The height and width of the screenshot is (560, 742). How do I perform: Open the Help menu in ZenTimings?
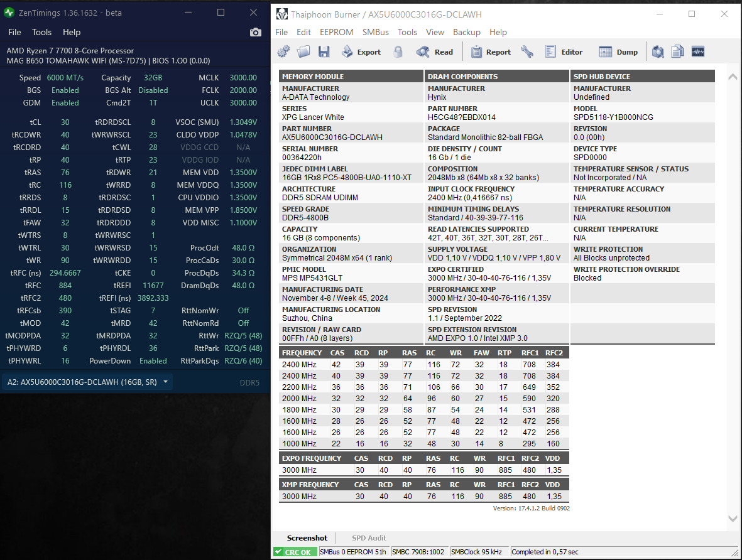coord(72,32)
